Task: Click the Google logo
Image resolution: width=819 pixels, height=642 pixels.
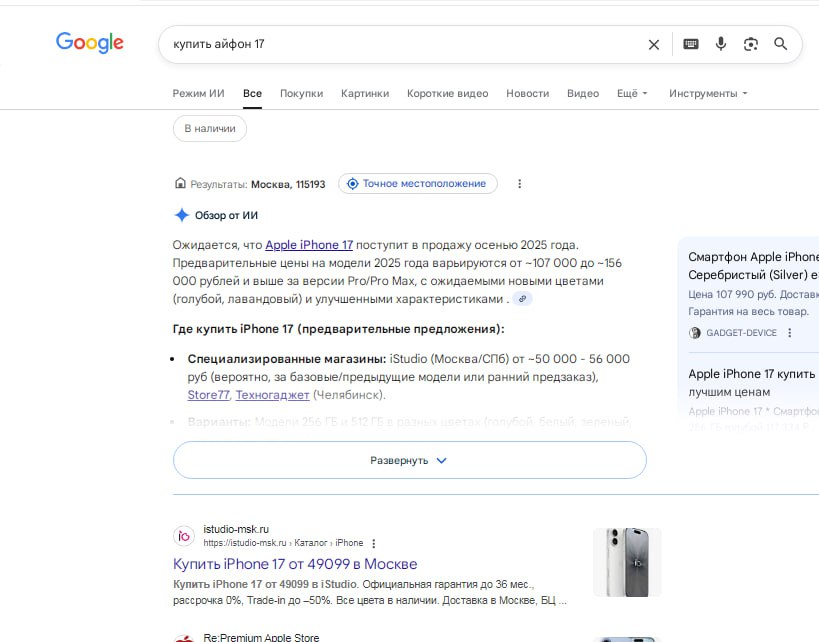Action: pos(90,43)
